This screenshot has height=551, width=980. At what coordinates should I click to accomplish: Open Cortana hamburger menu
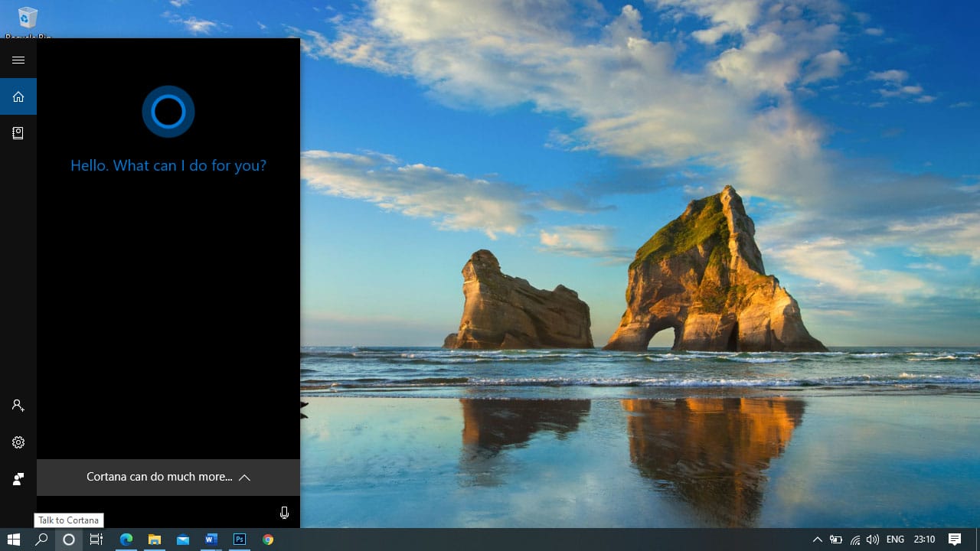coord(18,60)
